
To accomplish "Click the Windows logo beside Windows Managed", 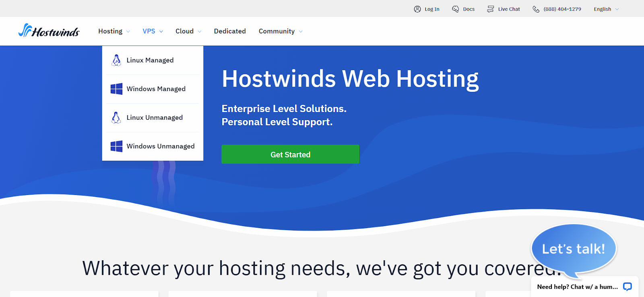I will [116, 89].
